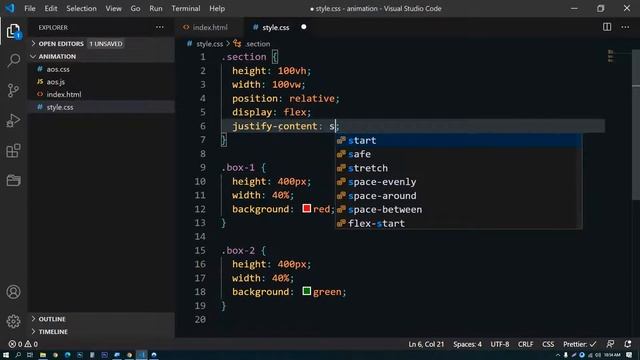Screen dimensions: 640x360
Task: Open the Run menu
Action: tap(156, 8)
